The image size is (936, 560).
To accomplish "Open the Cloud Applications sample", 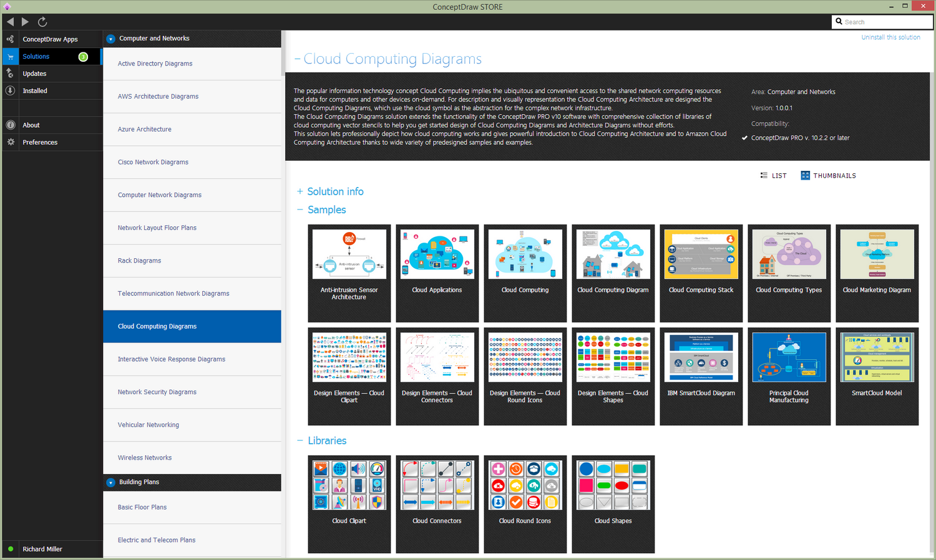I will (437, 273).
